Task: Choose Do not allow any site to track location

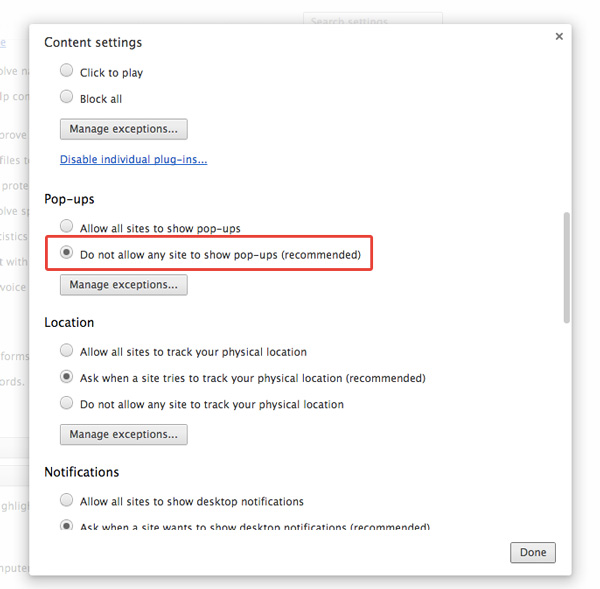Action: click(x=67, y=404)
